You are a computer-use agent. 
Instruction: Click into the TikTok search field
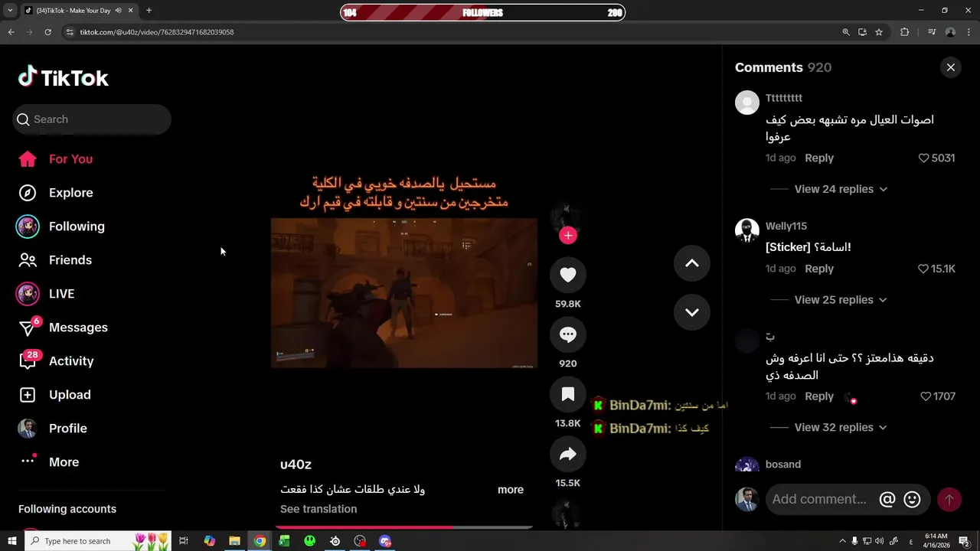pos(92,119)
